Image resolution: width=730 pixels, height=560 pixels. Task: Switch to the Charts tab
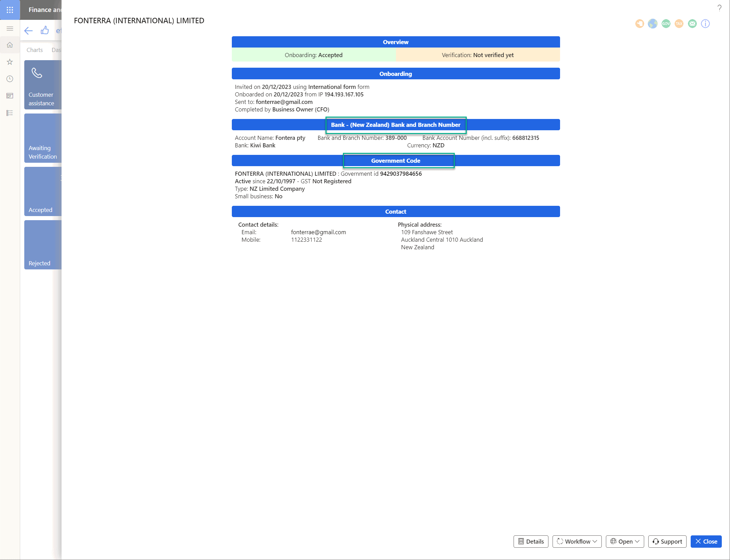[35, 50]
